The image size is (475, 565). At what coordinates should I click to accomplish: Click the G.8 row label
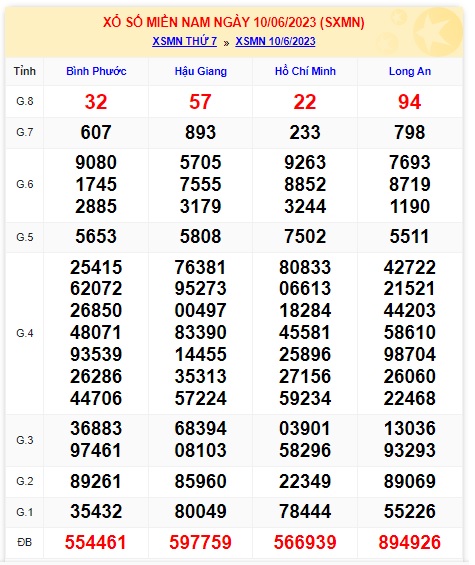click(25, 101)
